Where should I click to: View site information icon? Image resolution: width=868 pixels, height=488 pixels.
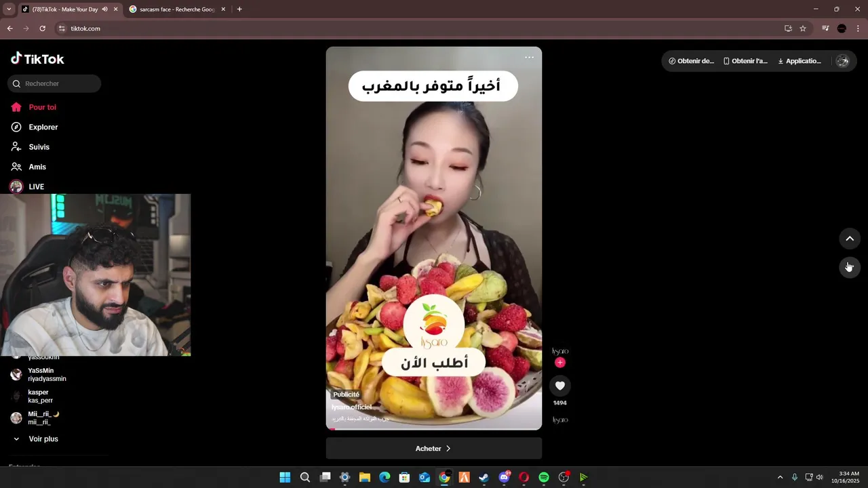[x=62, y=28]
